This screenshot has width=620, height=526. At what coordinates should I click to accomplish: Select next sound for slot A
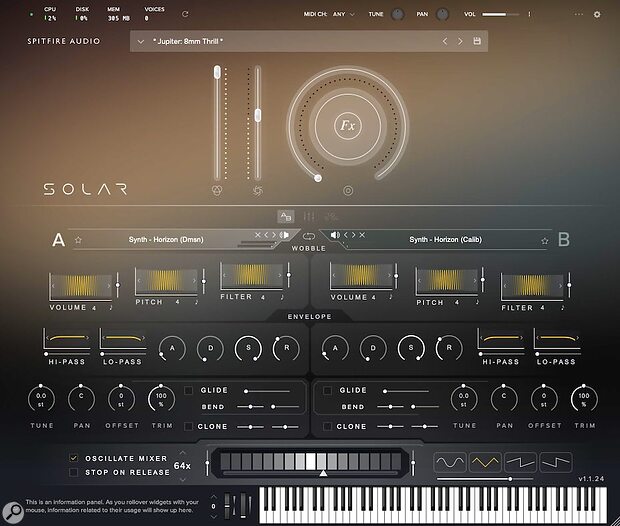(x=274, y=235)
